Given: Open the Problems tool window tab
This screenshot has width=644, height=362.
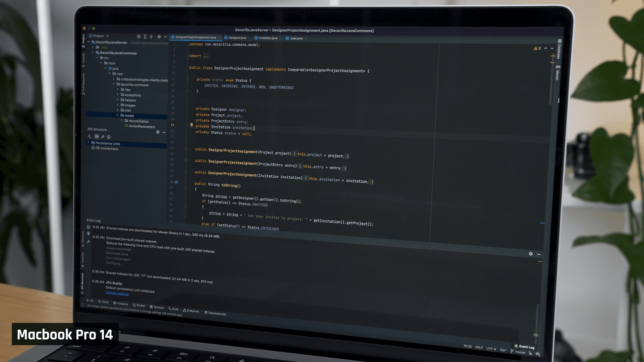Looking at the screenshot, I should pyautogui.click(x=121, y=303).
